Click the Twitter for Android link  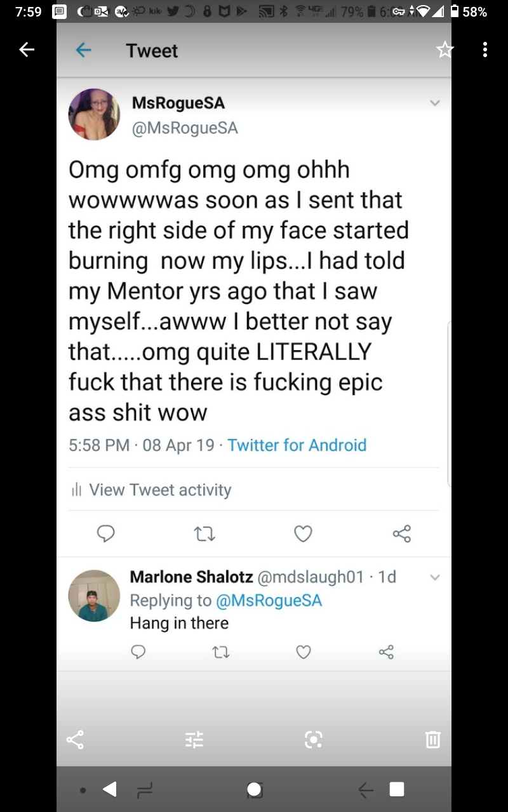point(297,445)
